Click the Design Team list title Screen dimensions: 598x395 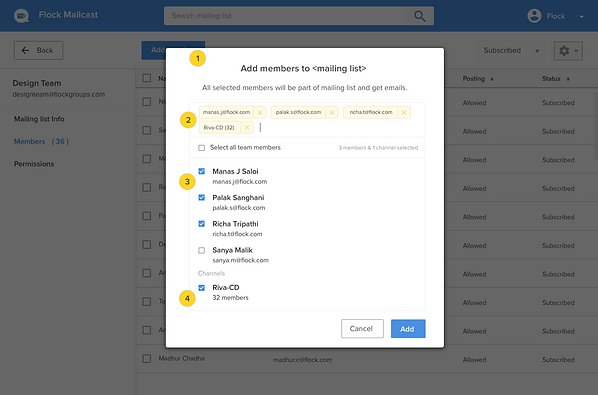[37, 83]
